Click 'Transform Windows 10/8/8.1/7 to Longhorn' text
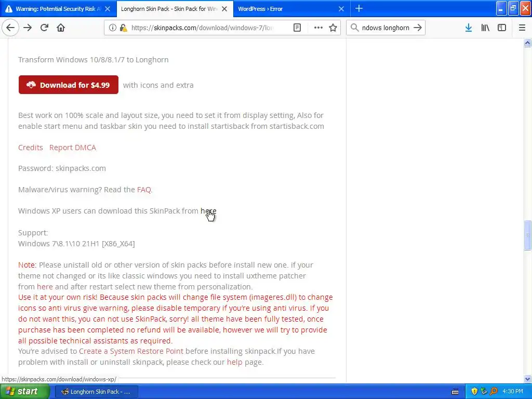Image resolution: width=532 pixels, height=399 pixels. tap(94, 60)
